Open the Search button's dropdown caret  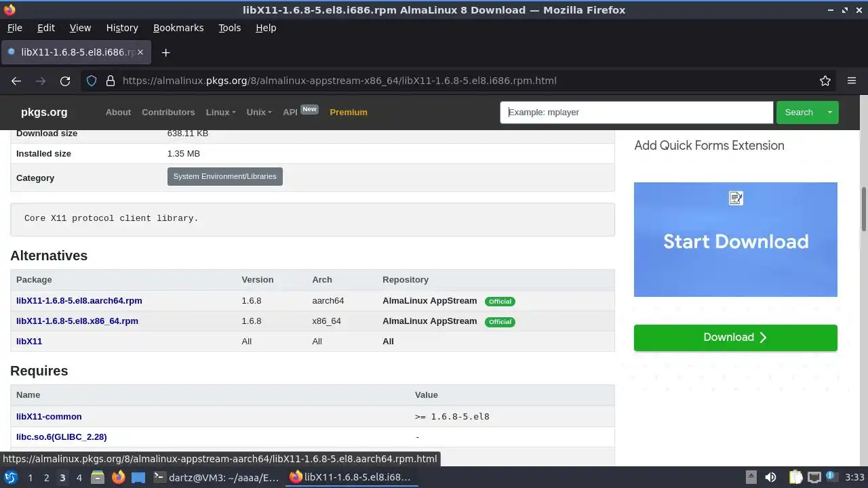coord(829,113)
